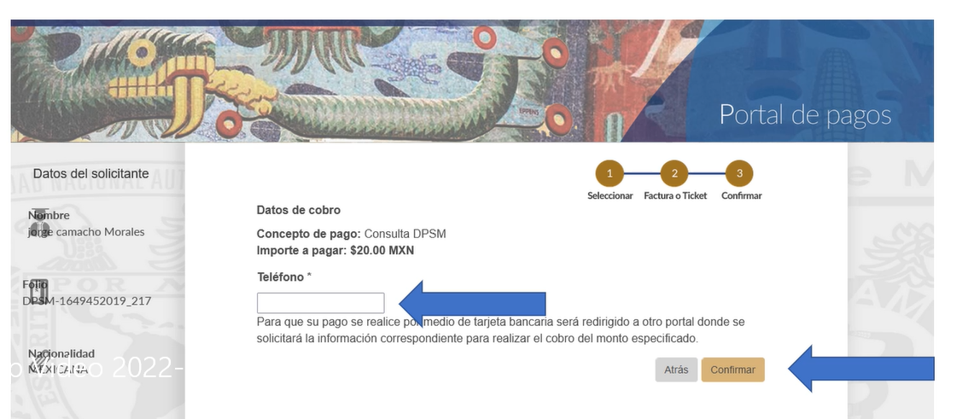Screen dimensions: 980x419
Task: Go back with the Atrás button
Action: coord(676,370)
